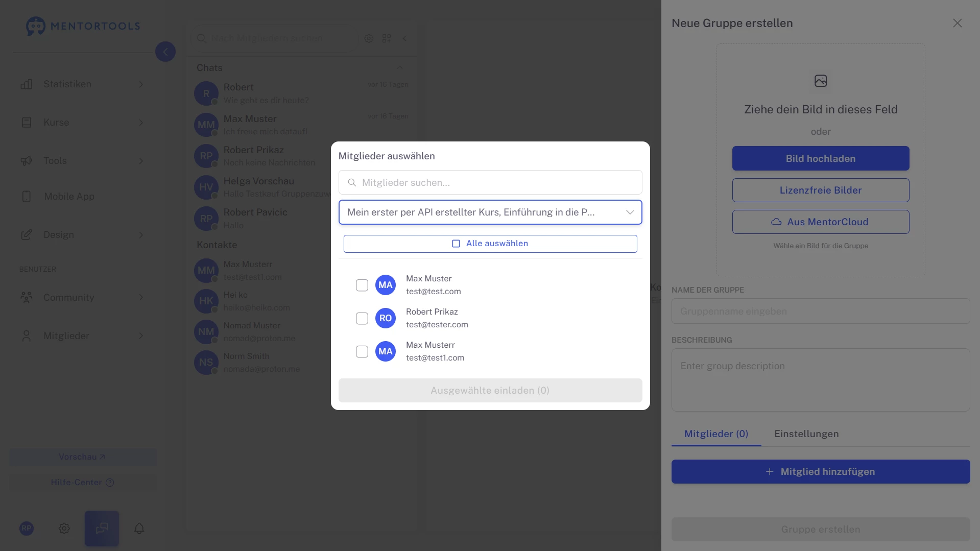Click the Mitglieder suchen search field
The image size is (980, 551).
point(490,182)
